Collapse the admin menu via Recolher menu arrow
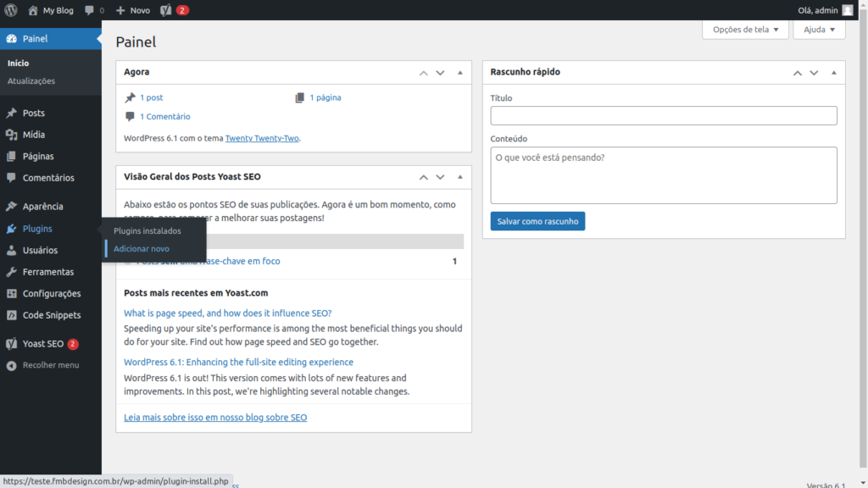868x488 pixels. click(x=9, y=365)
